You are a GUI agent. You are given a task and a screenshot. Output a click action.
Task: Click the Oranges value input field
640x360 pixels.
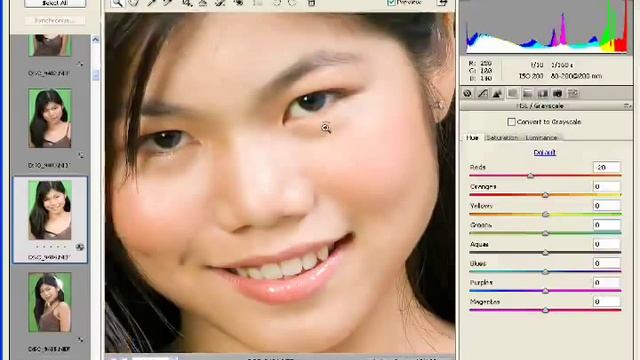point(607,187)
